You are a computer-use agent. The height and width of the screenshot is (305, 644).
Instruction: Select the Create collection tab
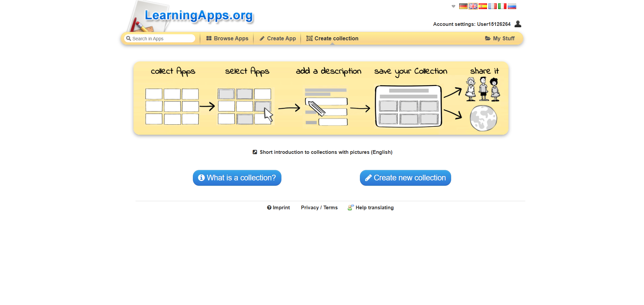pyautogui.click(x=332, y=39)
